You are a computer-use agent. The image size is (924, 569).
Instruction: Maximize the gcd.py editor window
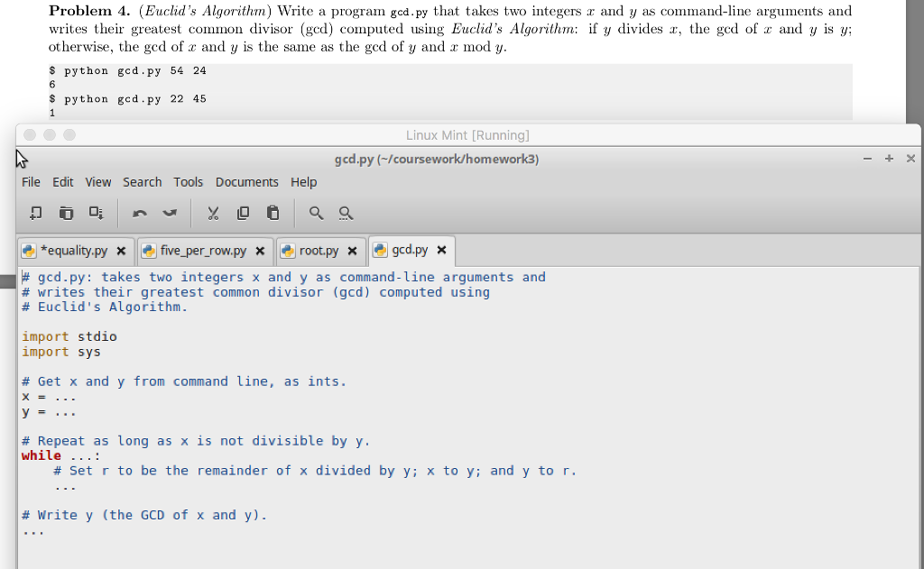coord(889,159)
